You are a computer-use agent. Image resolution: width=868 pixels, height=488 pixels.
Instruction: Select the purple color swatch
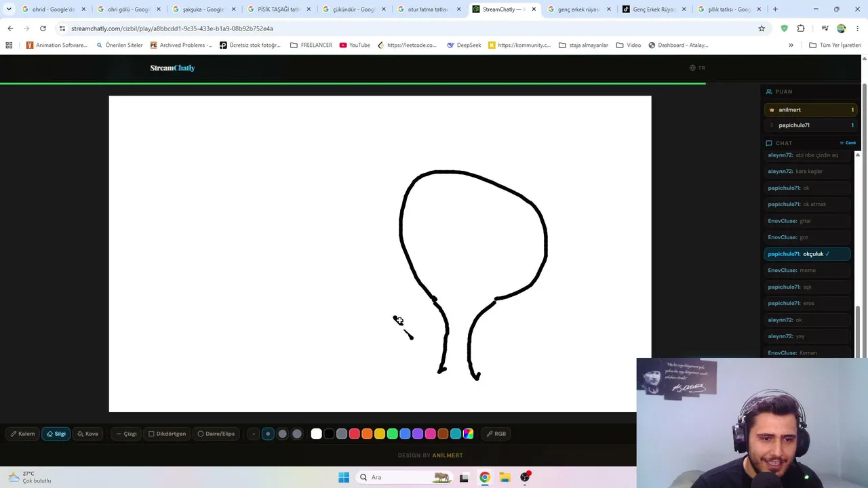[x=418, y=434]
